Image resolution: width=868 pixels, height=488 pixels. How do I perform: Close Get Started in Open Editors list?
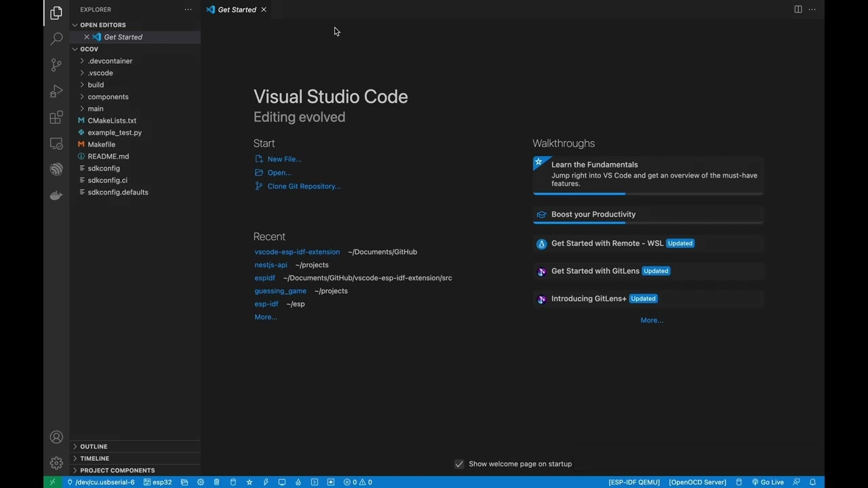point(87,37)
